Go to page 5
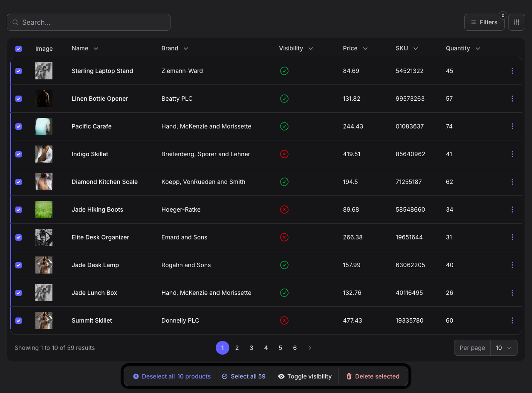The image size is (532, 393). [x=280, y=348]
